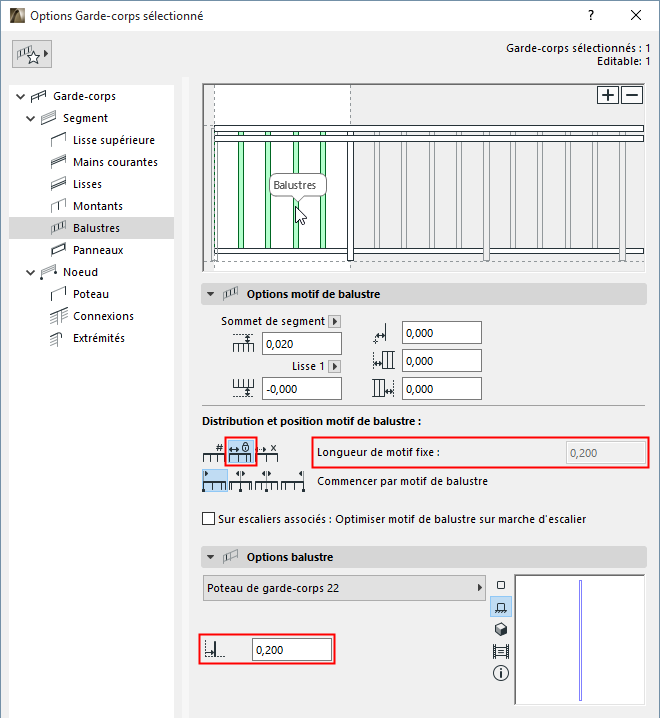Collapse the Garde-corps tree node

point(20,96)
